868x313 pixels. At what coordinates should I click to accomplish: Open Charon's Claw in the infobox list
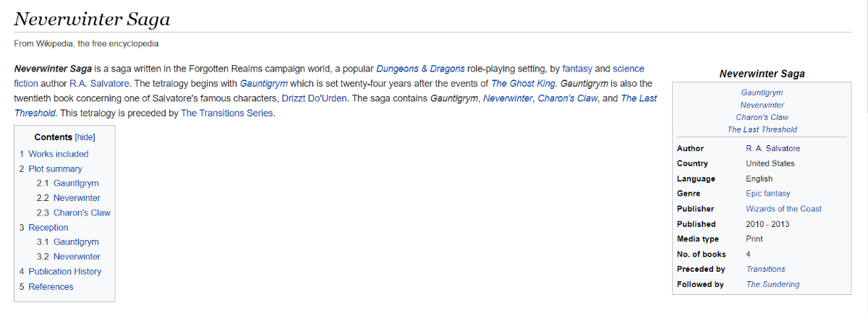coord(762,117)
